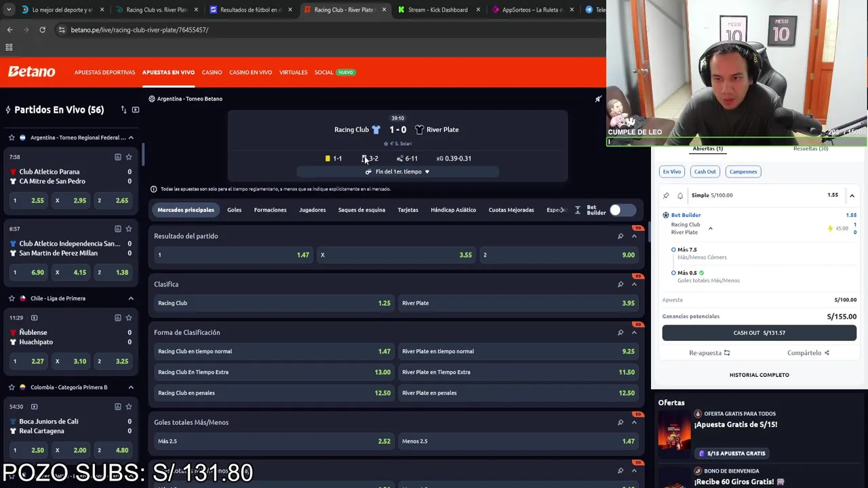Click the info icon before the apuestas disclaimer

(x=153, y=189)
